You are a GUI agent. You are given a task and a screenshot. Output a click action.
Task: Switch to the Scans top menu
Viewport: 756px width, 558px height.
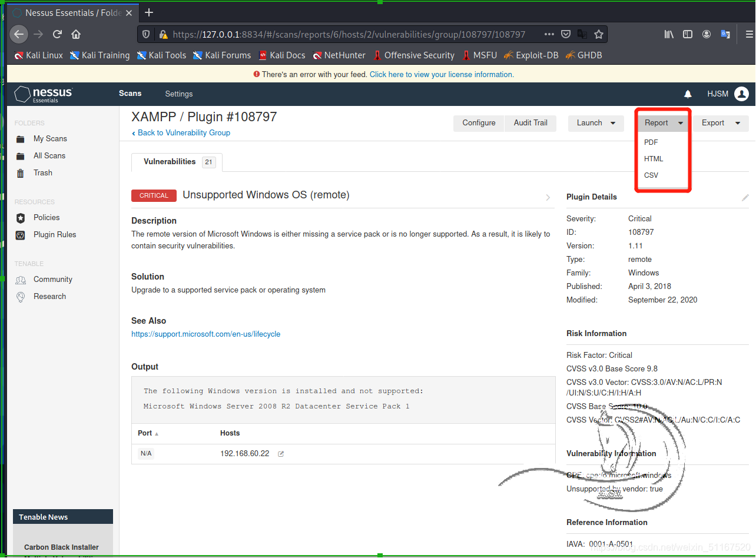pos(130,94)
